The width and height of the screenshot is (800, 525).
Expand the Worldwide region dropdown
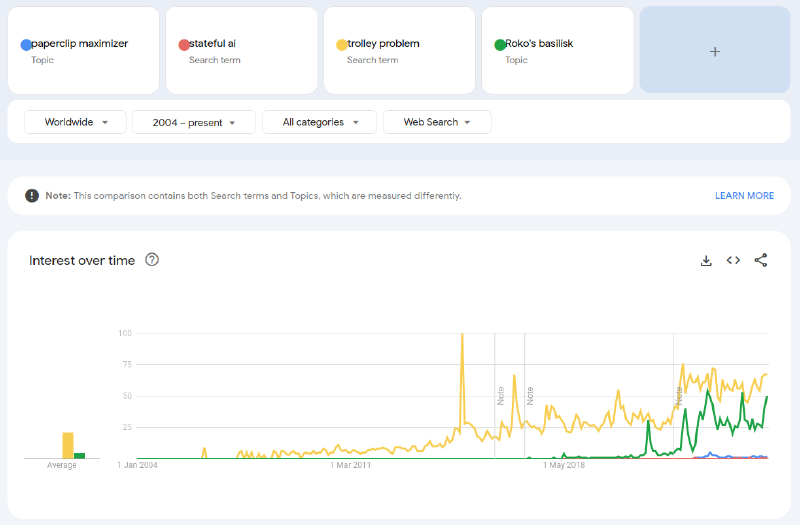(75, 122)
